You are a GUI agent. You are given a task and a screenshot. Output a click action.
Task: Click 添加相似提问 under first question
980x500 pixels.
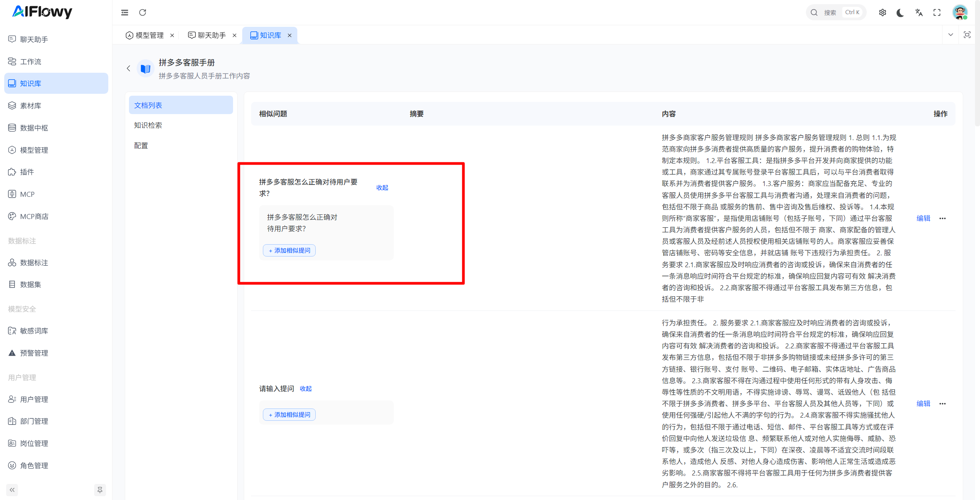(x=289, y=250)
